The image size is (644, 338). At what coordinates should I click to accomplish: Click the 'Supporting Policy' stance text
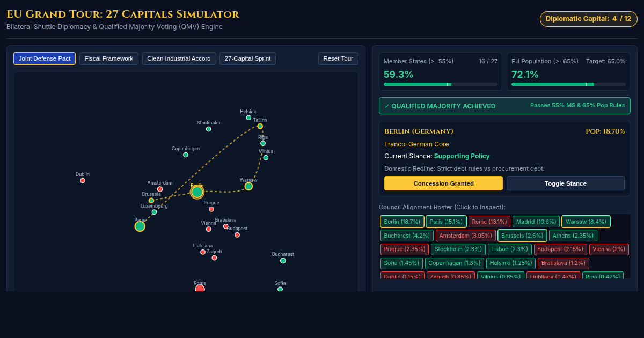click(462, 156)
